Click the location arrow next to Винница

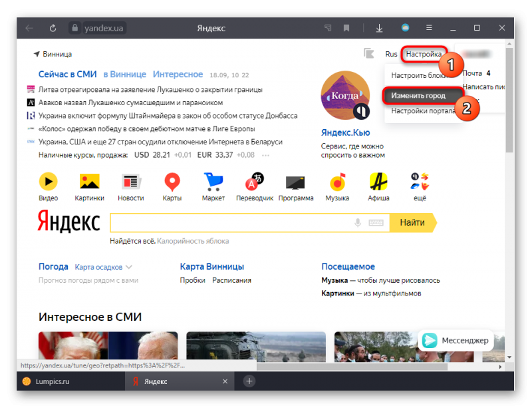[x=37, y=54]
